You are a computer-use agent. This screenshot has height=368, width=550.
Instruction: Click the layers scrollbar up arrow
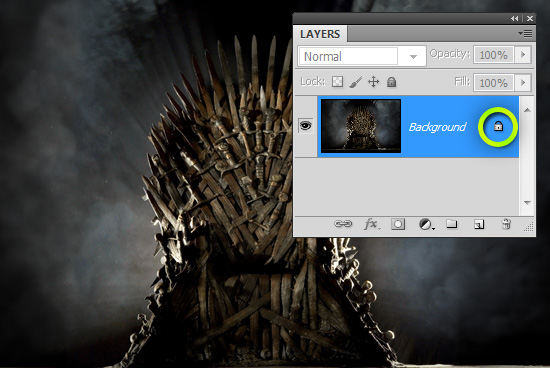tap(527, 110)
